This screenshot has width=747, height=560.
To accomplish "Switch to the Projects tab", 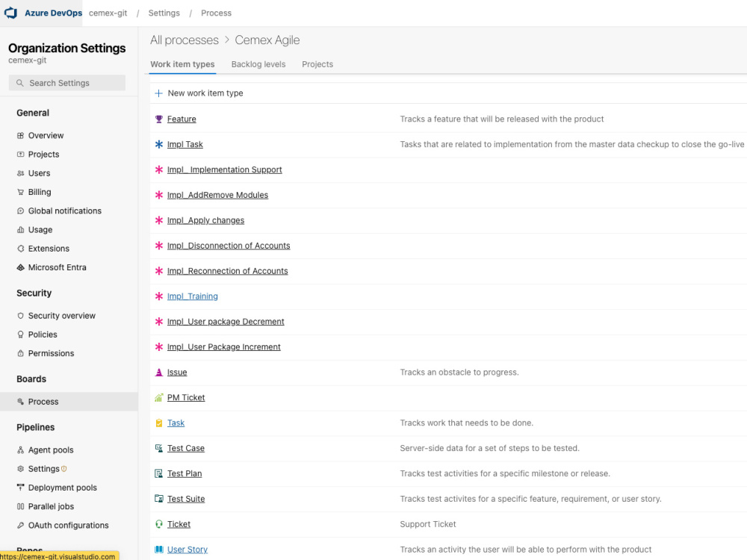I will 317,64.
